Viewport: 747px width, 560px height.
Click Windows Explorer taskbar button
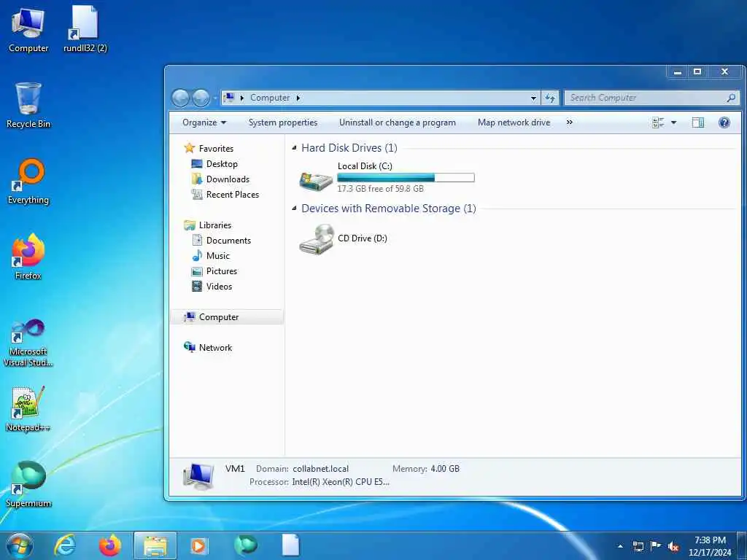(155, 545)
